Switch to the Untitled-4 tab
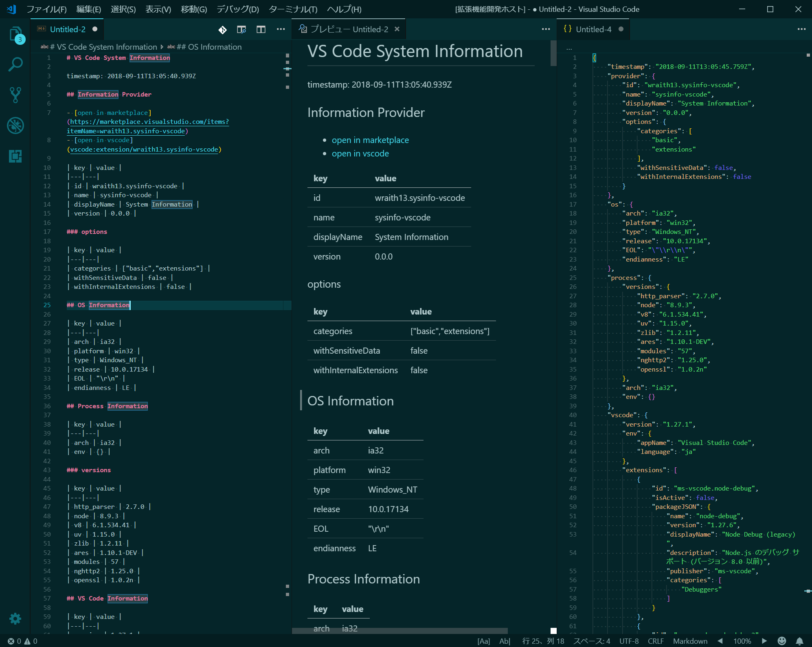Image resolution: width=812 pixels, height=647 pixels. point(593,29)
